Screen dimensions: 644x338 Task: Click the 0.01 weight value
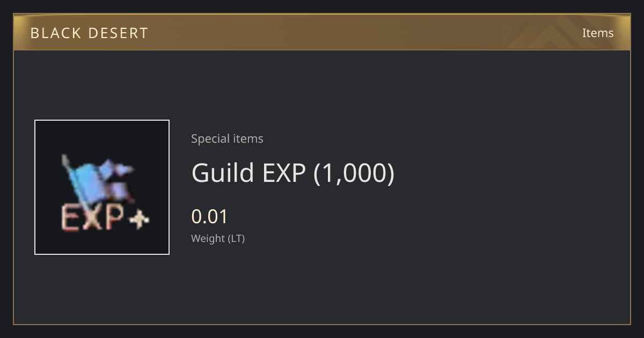(x=210, y=217)
